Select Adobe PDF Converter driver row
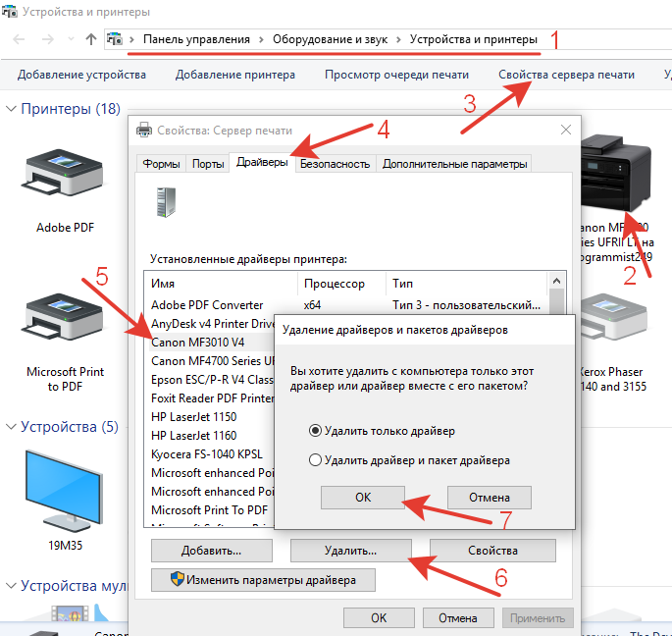 (x=345, y=305)
